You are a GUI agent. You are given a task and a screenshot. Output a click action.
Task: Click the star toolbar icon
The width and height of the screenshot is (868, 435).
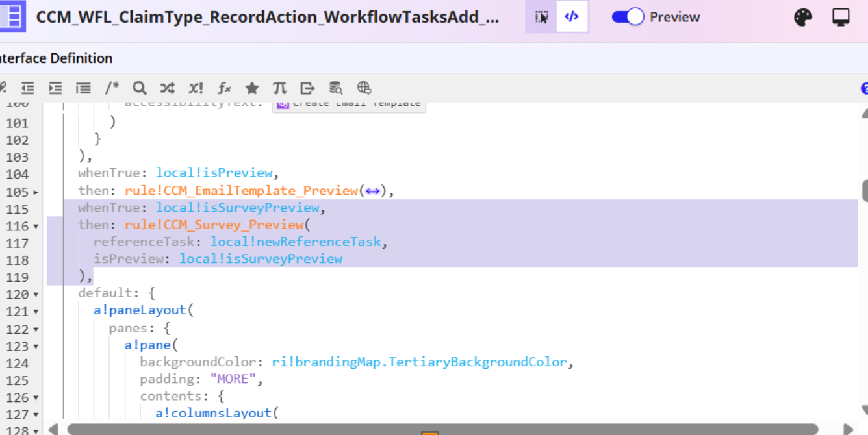click(x=252, y=88)
